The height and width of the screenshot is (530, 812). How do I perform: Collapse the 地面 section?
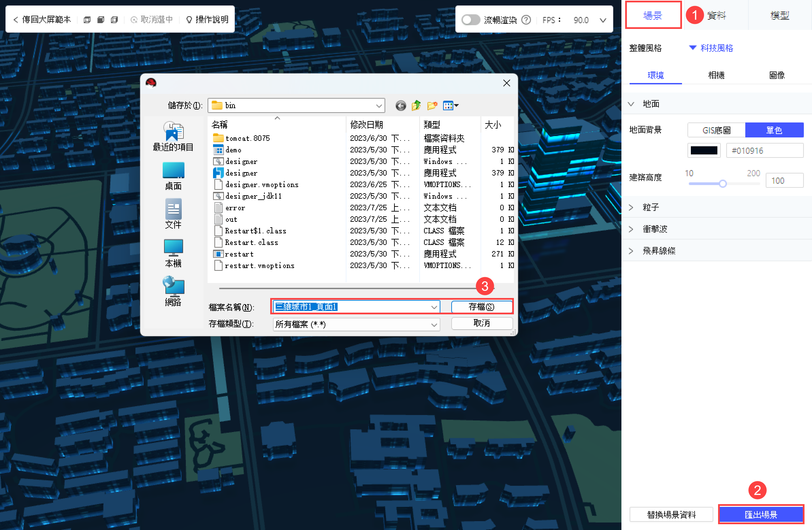point(631,104)
